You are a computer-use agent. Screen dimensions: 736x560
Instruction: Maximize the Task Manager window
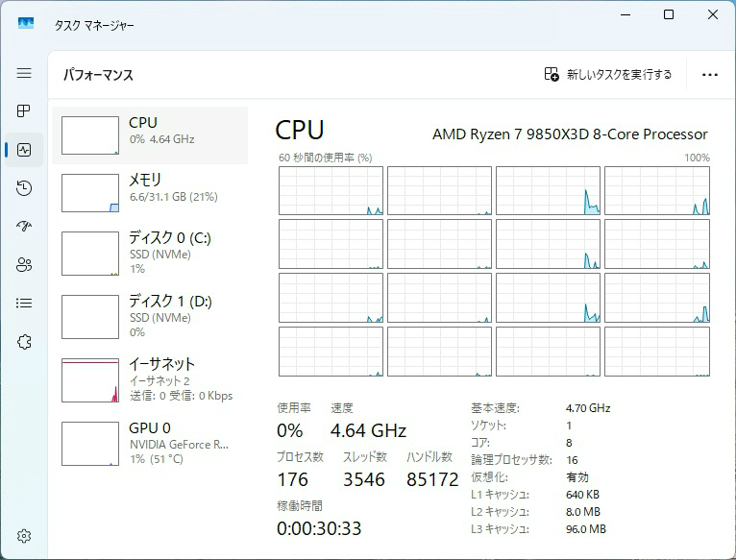[x=669, y=15]
